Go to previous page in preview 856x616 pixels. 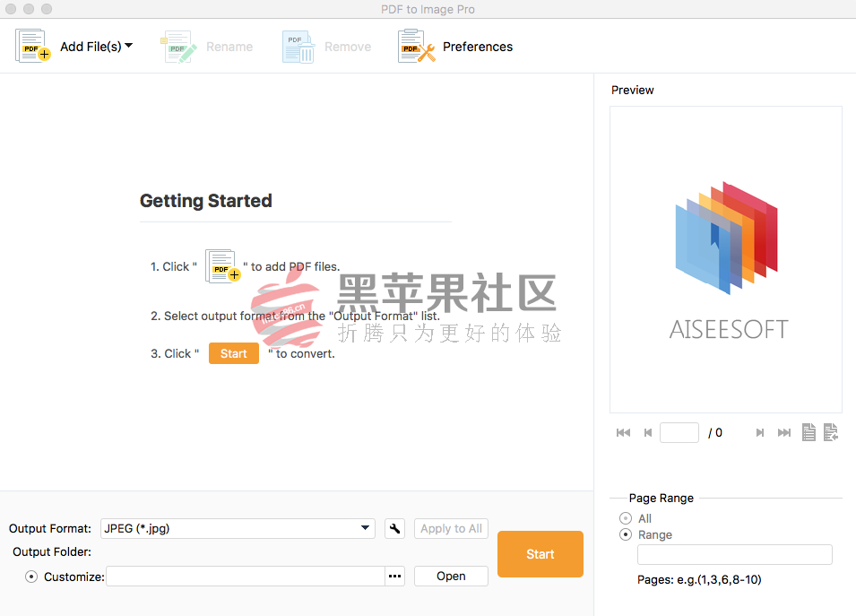tap(648, 432)
